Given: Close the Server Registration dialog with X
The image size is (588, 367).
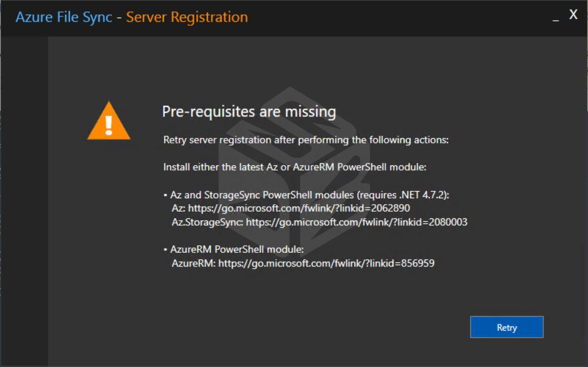Looking at the screenshot, I should (573, 15).
